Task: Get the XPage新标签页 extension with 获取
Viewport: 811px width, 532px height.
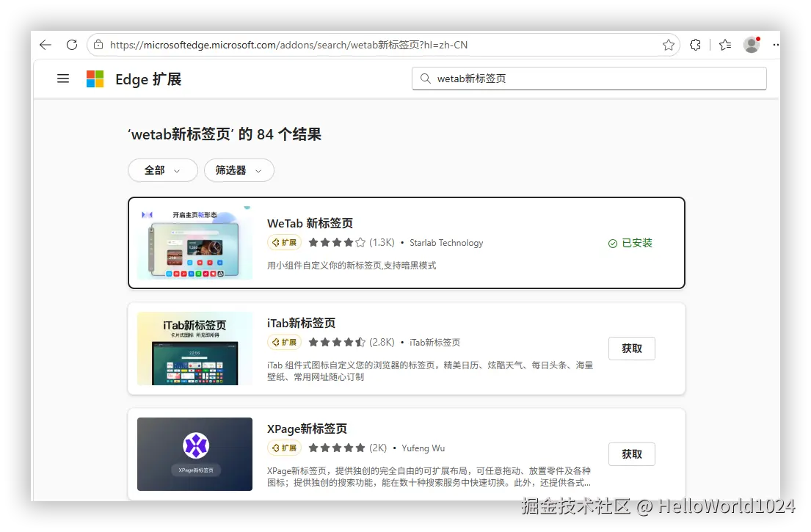Action: pos(631,454)
